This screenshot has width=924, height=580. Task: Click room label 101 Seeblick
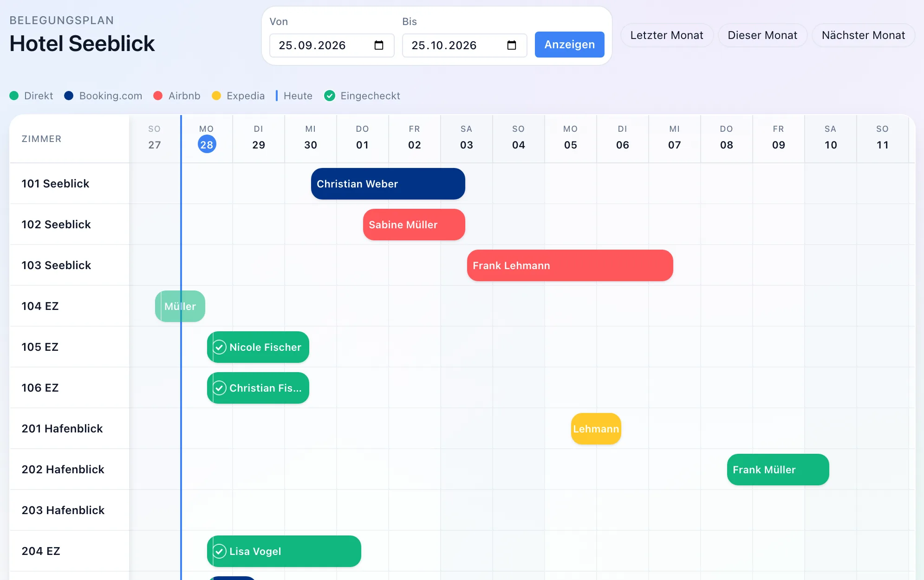(x=55, y=184)
